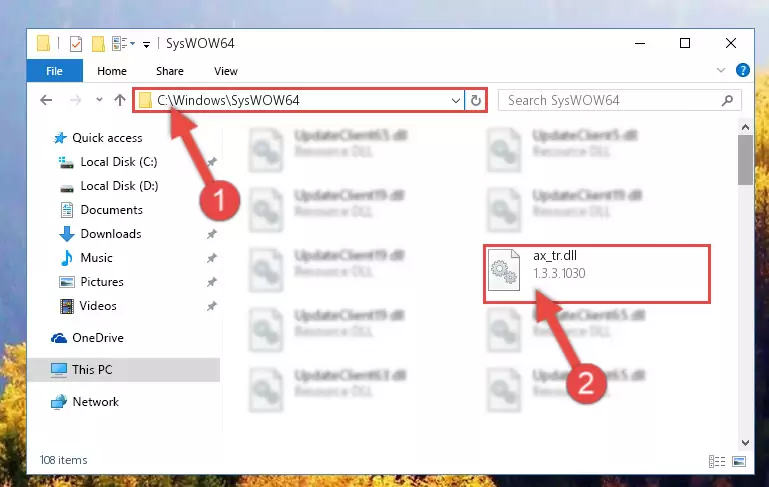Go forward with the Forward arrow
This screenshot has height=487, width=769.
pyautogui.click(x=75, y=100)
